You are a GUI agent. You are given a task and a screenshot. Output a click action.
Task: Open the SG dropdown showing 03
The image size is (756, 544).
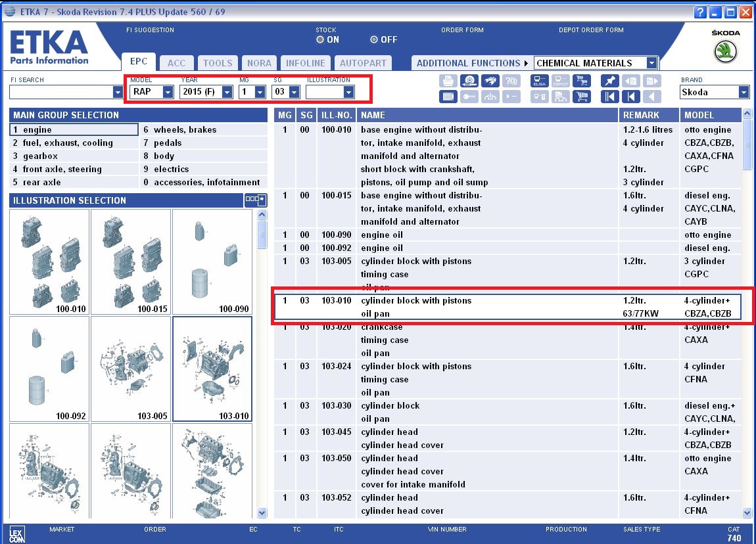[294, 92]
